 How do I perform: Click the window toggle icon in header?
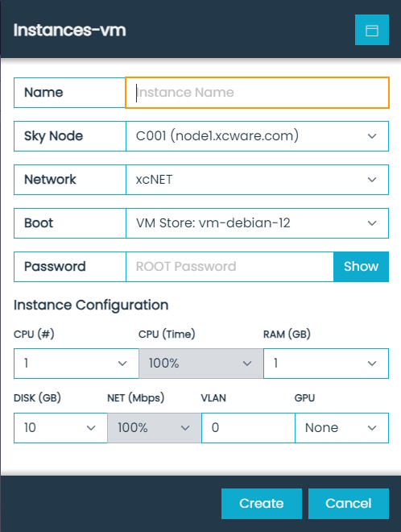(x=371, y=30)
